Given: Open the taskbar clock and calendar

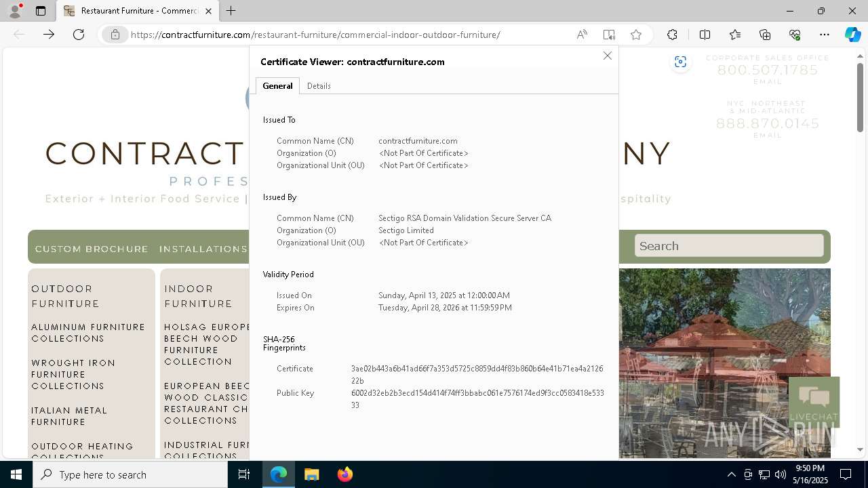Looking at the screenshot, I should pos(811,474).
